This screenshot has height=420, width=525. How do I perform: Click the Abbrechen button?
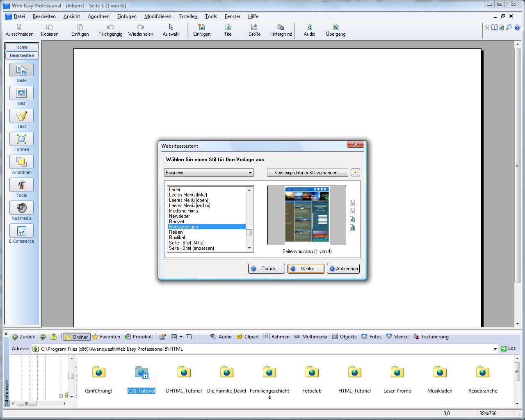pos(343,269)
